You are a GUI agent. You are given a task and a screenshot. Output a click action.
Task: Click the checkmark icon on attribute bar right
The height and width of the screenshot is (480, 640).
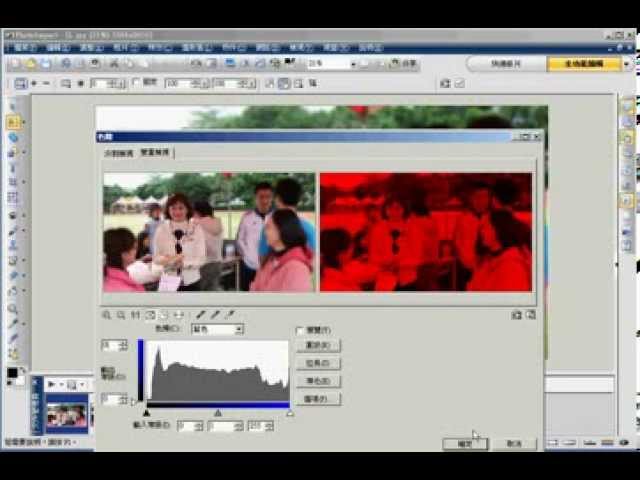pyautogui.click(x=460, y=84)
